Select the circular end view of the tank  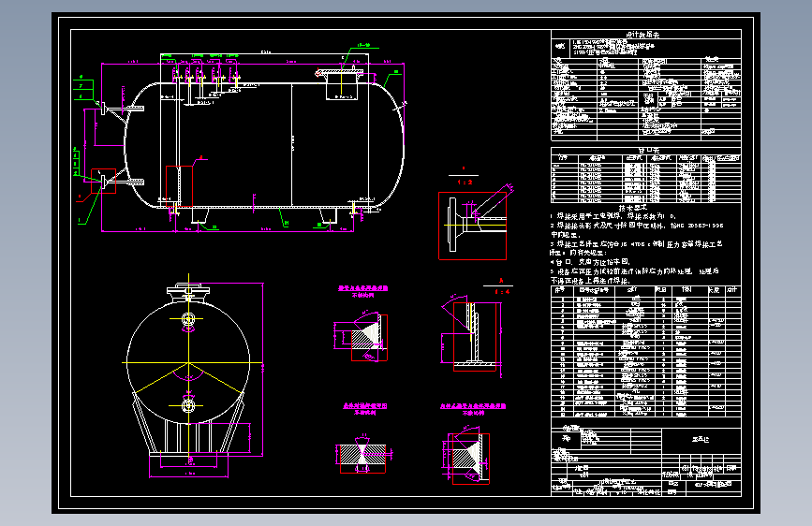pyautogui.click(x=188, y=362)
